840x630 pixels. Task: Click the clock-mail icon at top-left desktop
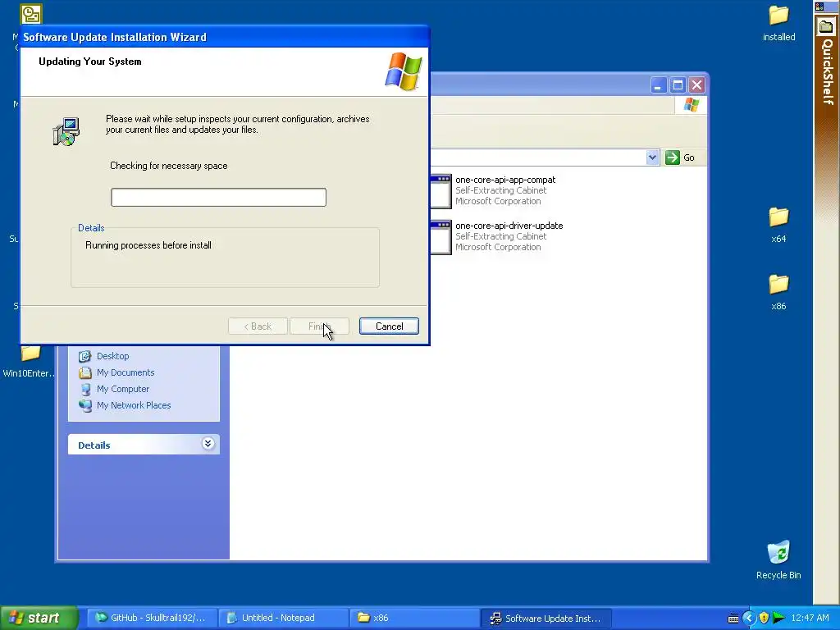coord(31,15)
